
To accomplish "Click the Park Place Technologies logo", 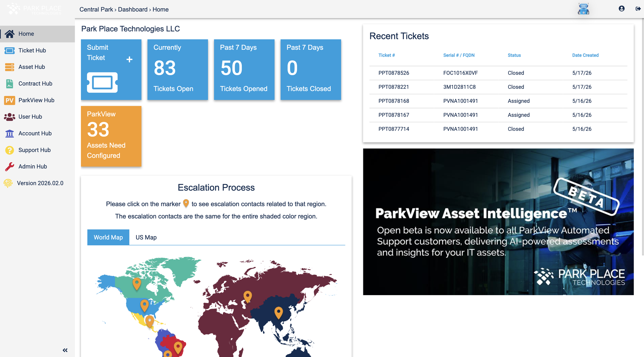I will point(34,9).
